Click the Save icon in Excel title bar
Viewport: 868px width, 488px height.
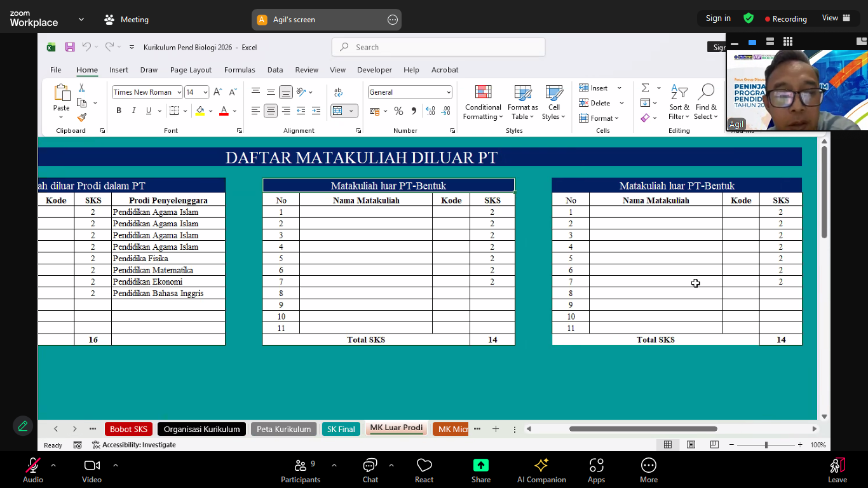[70, 47]
